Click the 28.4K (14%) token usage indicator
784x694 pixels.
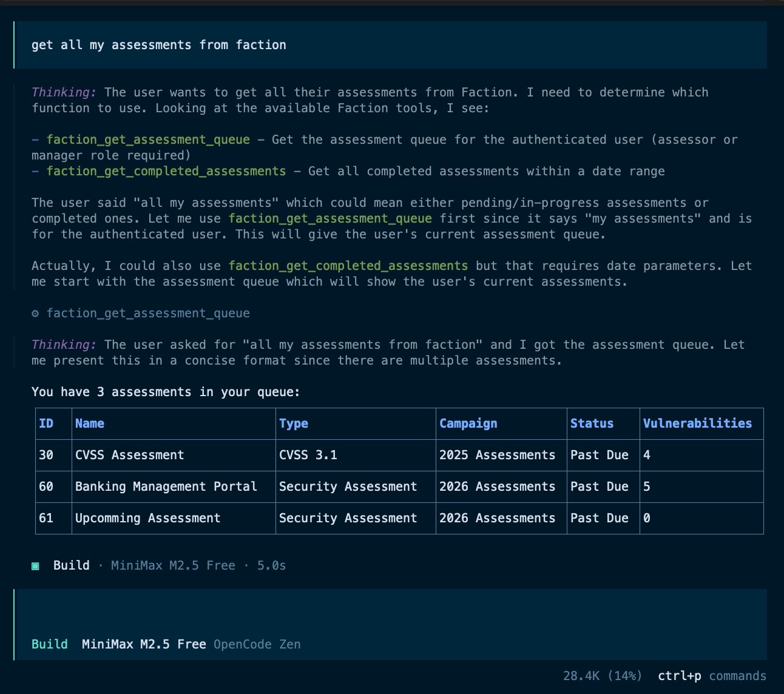[602, 676]
